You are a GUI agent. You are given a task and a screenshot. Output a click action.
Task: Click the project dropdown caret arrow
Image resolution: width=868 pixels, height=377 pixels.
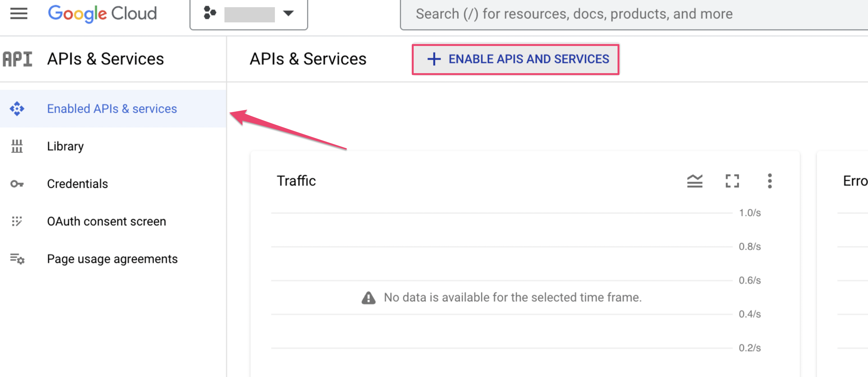click(288, 13)
